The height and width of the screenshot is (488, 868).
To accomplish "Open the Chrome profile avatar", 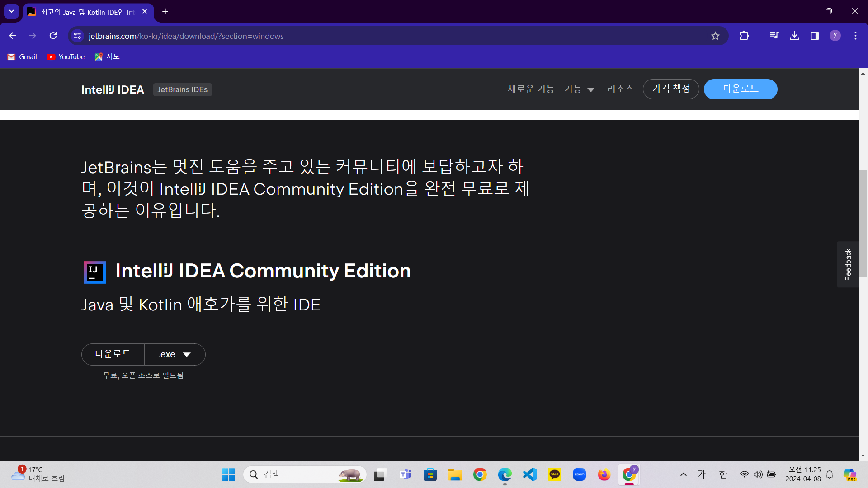I will tap(835, 36).
